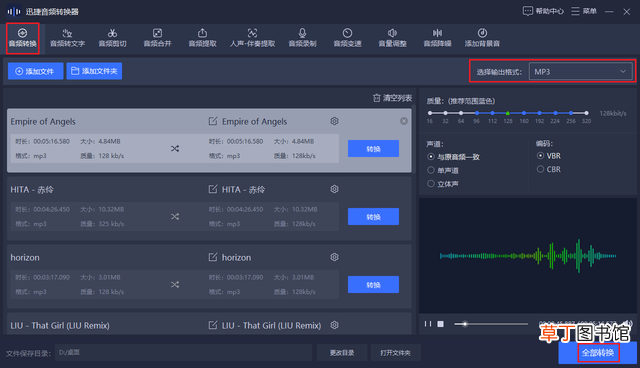Open the 添加背景音 add background sound tool
Image resolution: width=640 pixels, height=368 pixels.
(482, 38)
